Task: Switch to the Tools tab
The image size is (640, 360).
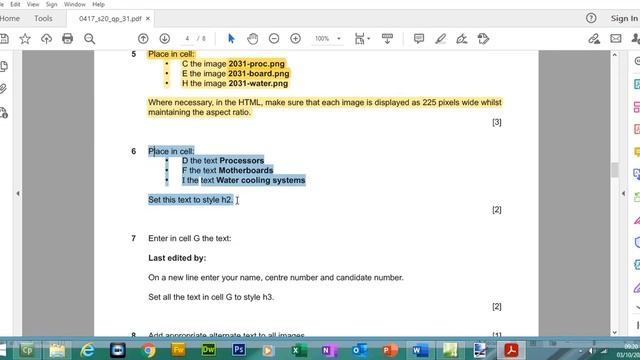Action: (43, 18)
